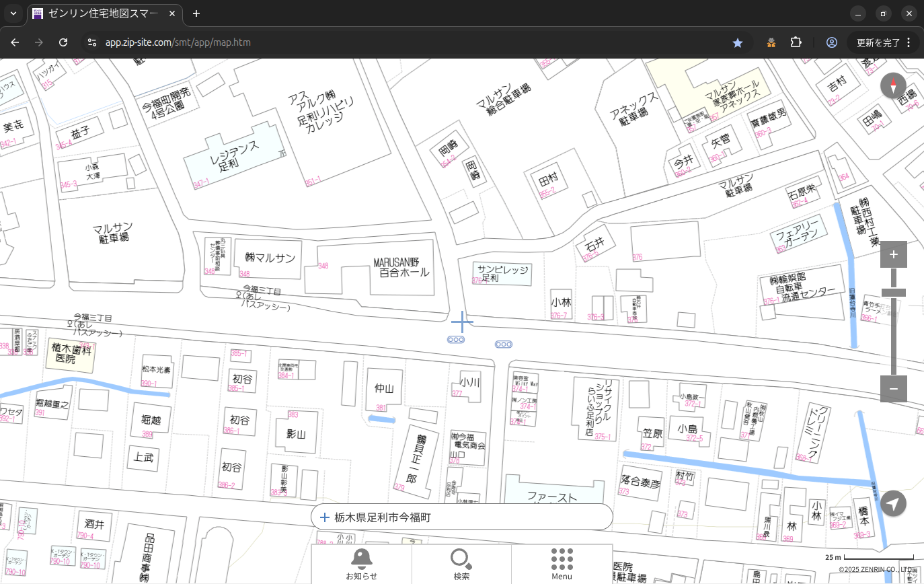The width and height of the screenshot is (924, 584).
Task: Click the 田村 house label
Action: tap(549, 179)
